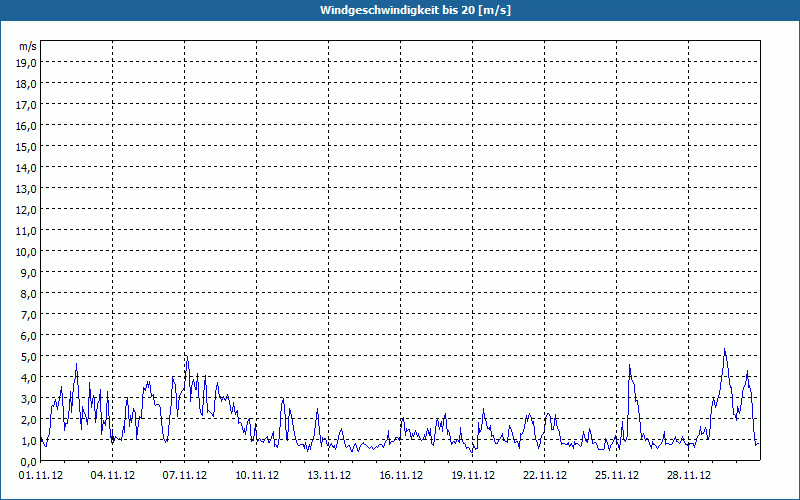Click the date label 25.11.12
800x500 pixels.
coord(616,476)
